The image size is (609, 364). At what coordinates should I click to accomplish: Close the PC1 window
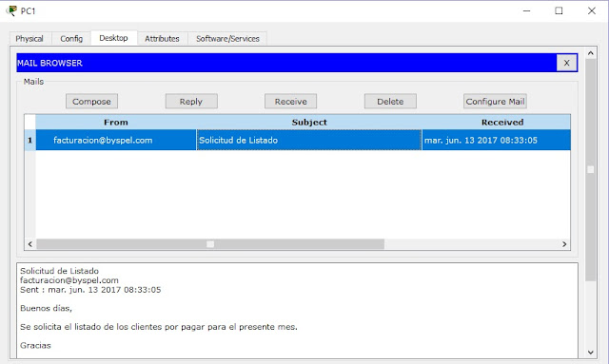(x=592, y=10)
